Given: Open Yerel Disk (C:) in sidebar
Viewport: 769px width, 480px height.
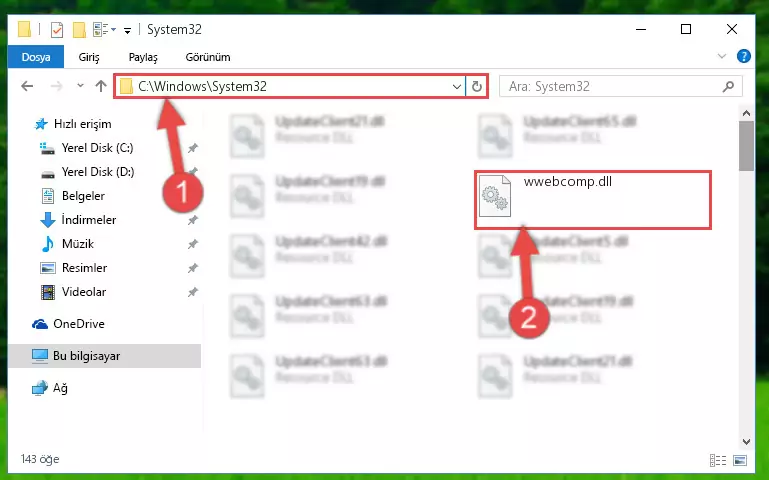Looking at the screenshot, I should click(x=97, y=148).
